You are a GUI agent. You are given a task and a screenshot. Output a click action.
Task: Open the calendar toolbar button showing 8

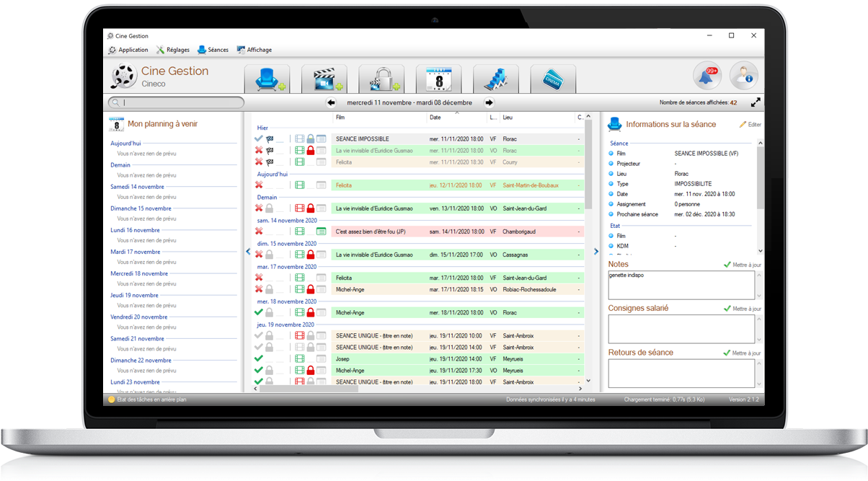(x=438, y=79)
